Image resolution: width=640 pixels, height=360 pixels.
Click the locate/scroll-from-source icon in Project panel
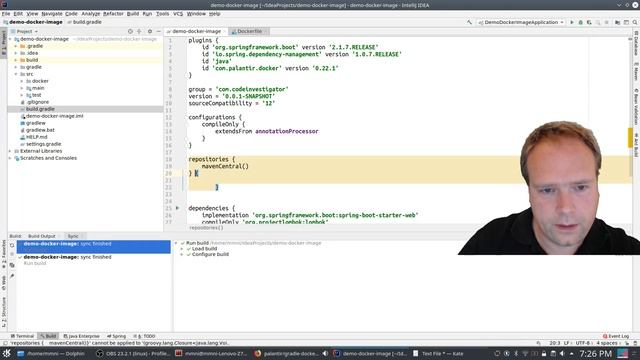click(130, 31)
